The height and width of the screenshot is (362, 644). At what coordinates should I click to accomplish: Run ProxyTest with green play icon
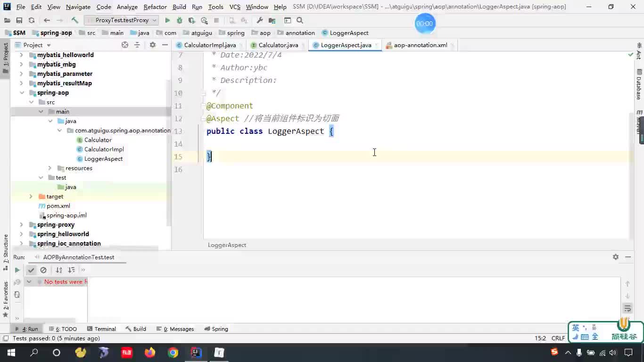coord(167,20)
